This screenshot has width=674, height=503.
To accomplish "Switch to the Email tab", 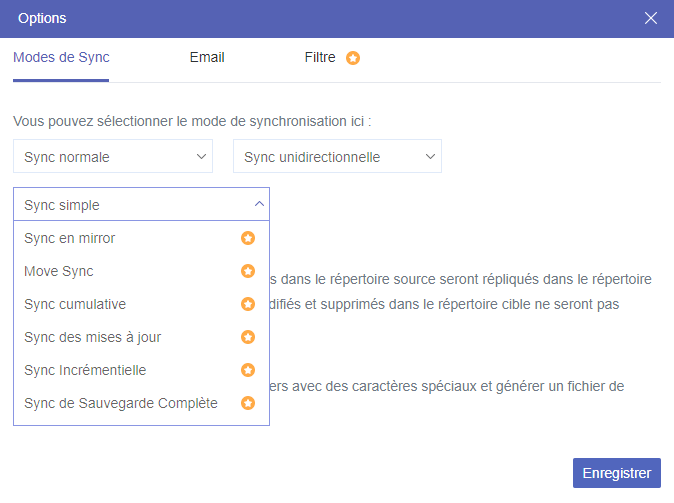I will (x=207, y=57).
